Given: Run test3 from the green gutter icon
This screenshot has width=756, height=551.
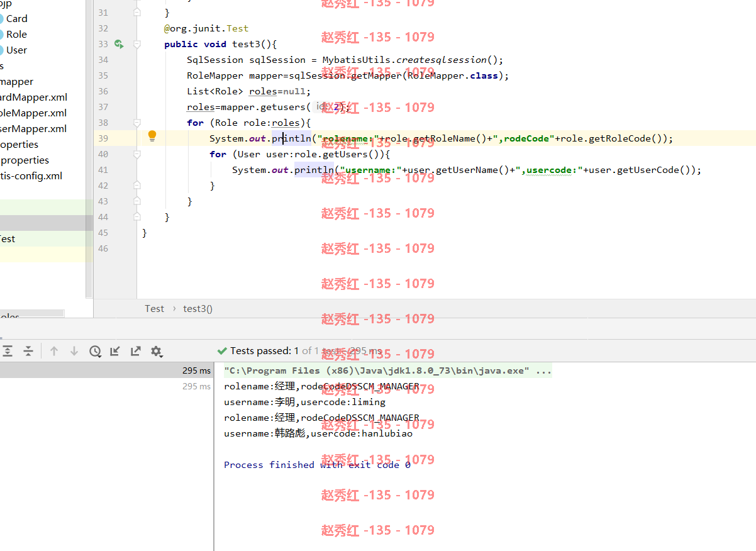Looking at the screenshot, I should tap(119, 44).
